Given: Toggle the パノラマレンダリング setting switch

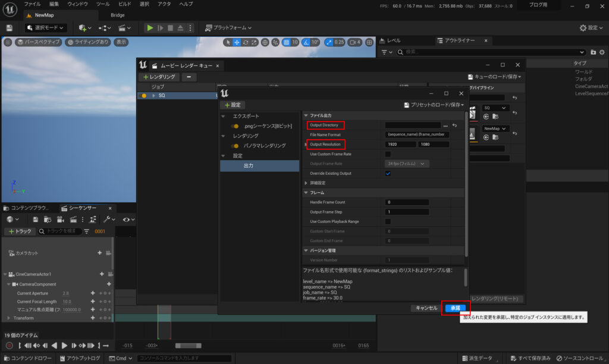Looking at the screenshot, I should [236, 146].
